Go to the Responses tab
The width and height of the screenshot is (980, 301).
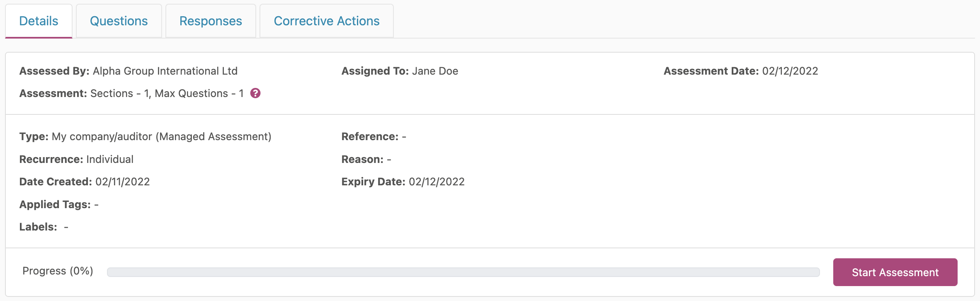coord(211,21)
